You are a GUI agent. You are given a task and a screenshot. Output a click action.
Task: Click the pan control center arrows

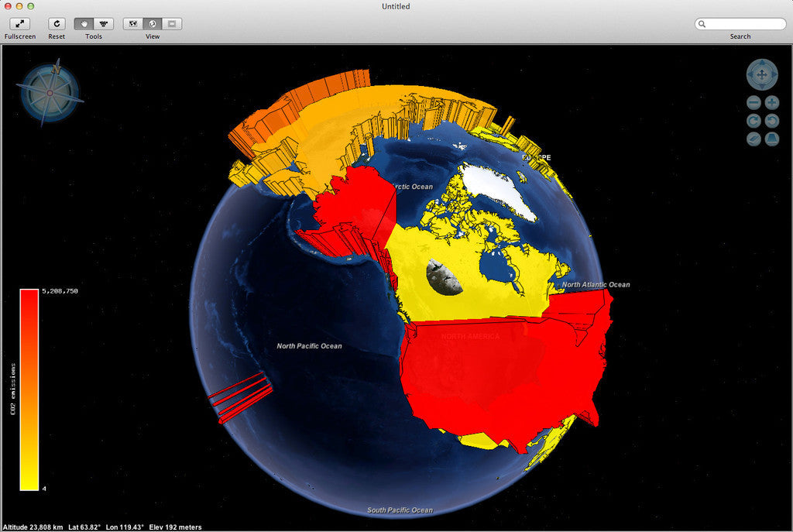761,75
